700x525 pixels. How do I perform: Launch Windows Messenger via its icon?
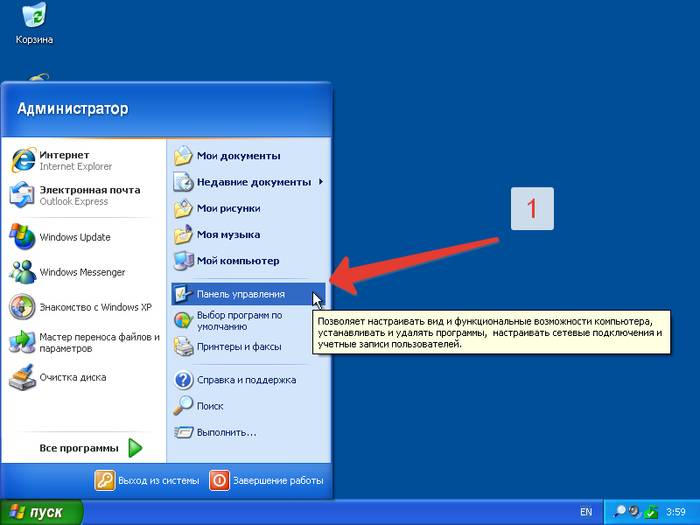(x=22, y=272)
